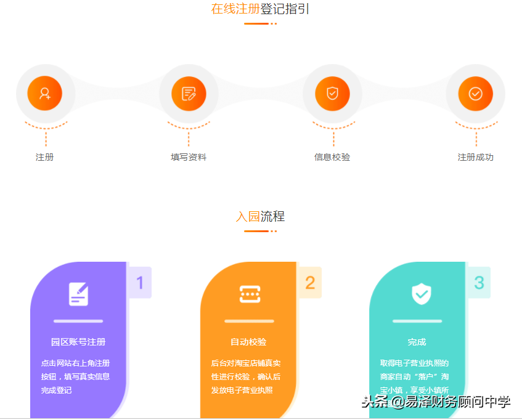Click the 注册 step label

(x=44, y=157)
